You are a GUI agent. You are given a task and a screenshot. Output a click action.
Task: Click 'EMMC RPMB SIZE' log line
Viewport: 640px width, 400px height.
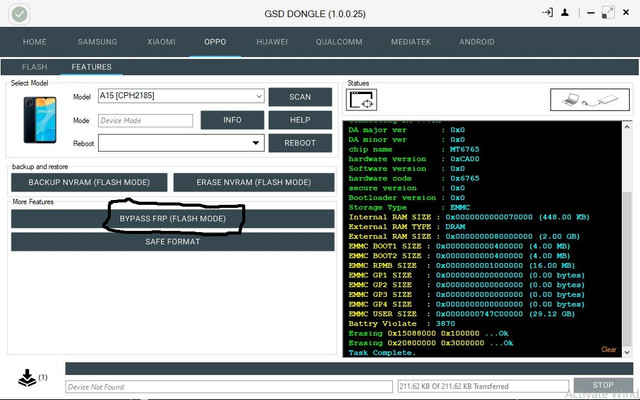tap(461, 265)
